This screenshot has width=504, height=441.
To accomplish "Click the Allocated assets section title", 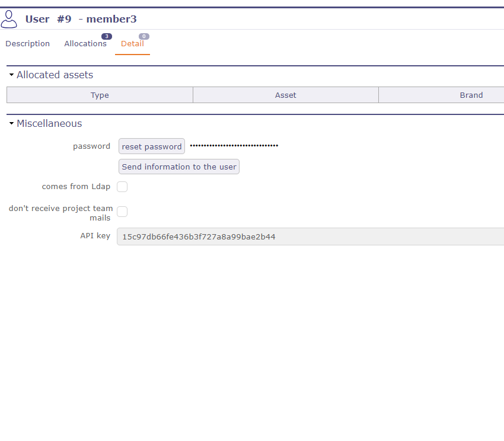I will coord(55,75).
